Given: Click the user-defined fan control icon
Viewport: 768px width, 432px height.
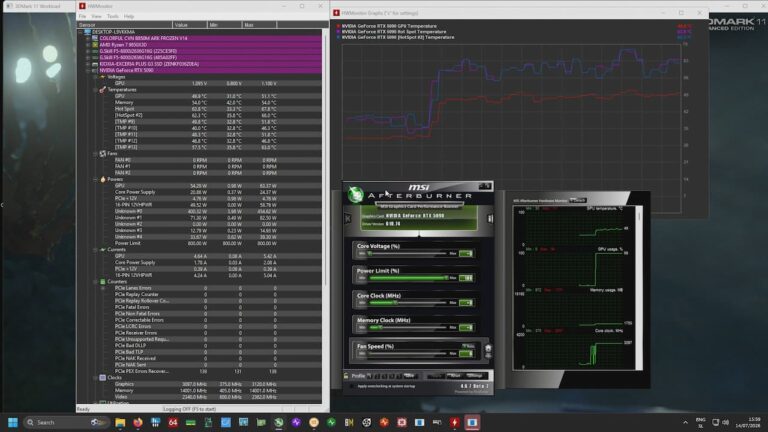Looking at the screenshot, I should click(488, 349).
